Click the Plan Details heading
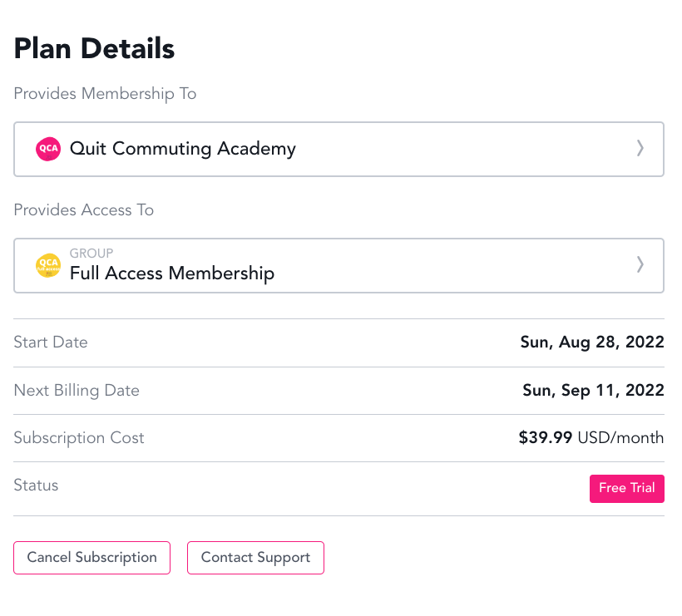The image size is (682, 616). 94,48
